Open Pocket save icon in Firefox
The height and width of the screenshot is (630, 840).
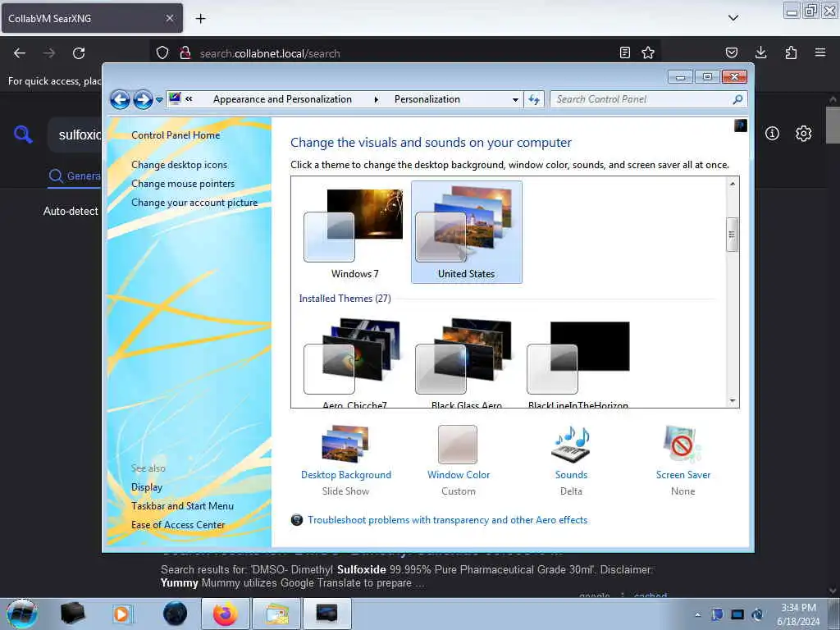click(732, 53)
